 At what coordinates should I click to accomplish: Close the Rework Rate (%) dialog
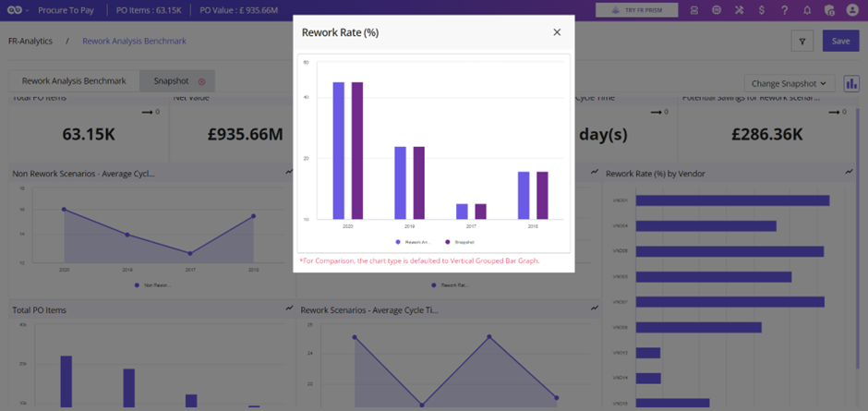point(557,32)
